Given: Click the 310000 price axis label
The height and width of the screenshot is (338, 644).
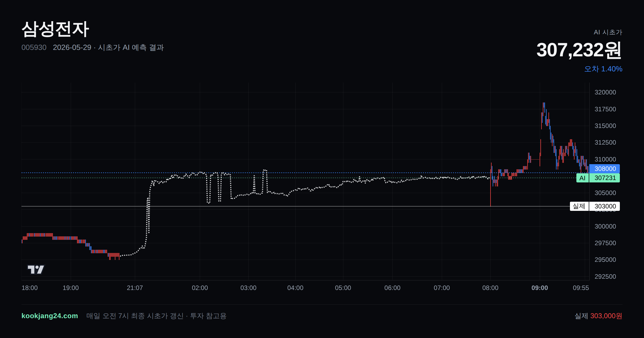Looking at the screenshot, I should click(605, 159).
